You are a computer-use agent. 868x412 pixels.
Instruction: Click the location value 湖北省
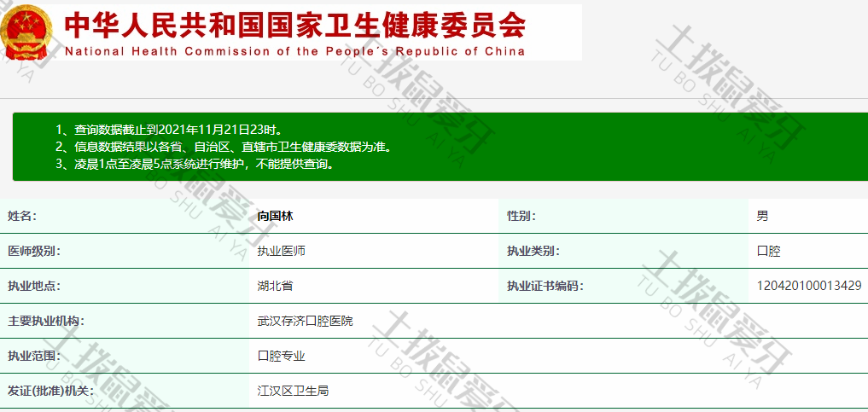[275, 286]
